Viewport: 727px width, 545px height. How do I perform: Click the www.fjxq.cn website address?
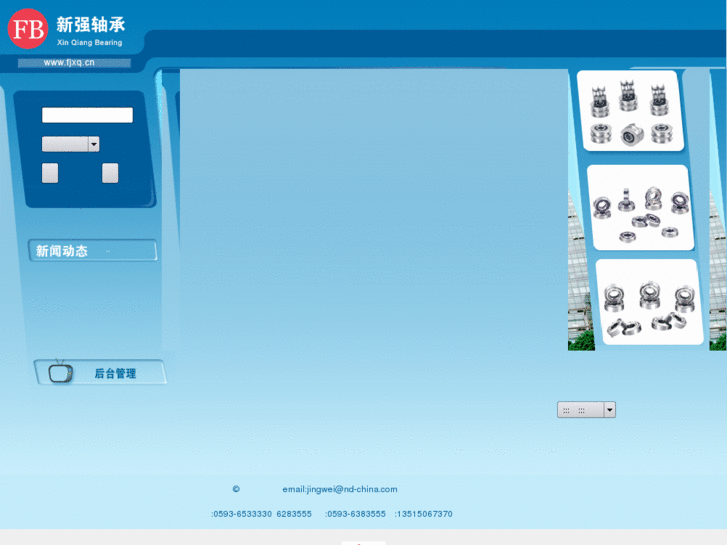point(69,63)
